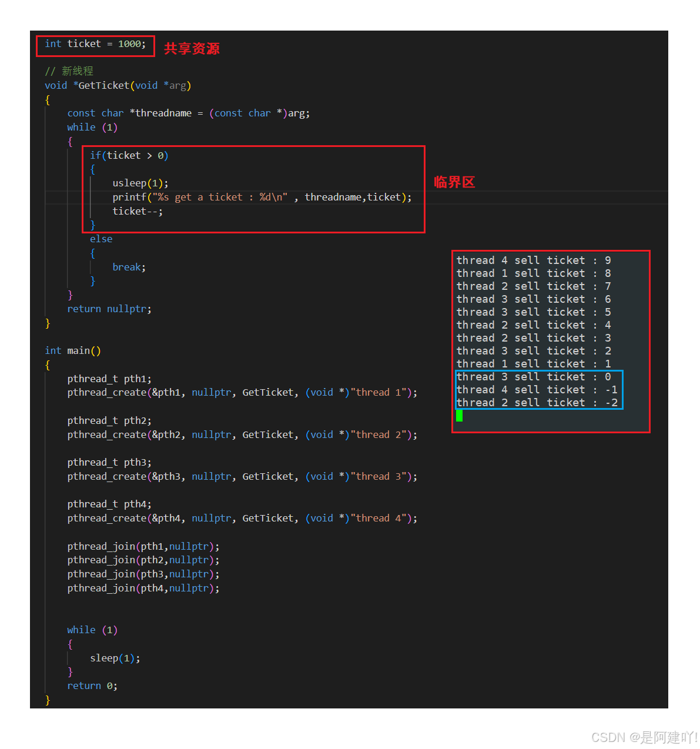This screenshot has height=749, width=700.
Task: Click the 'pthread_t pth1;' declaration
Action: point(109,379)
